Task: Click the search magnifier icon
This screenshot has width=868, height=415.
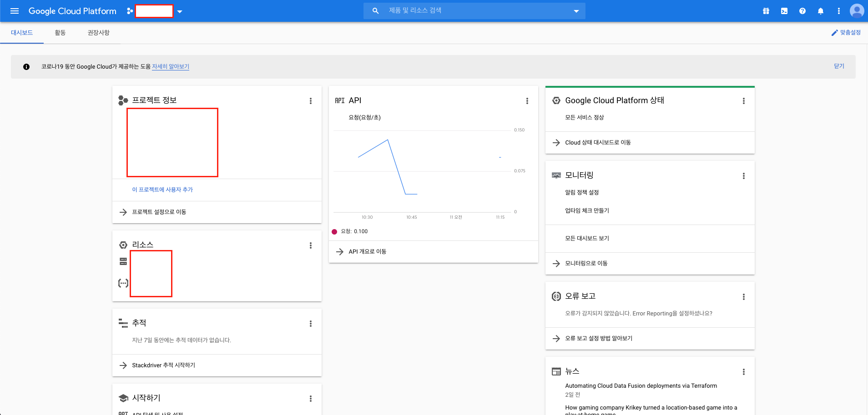Action: (x=375, y=10)
